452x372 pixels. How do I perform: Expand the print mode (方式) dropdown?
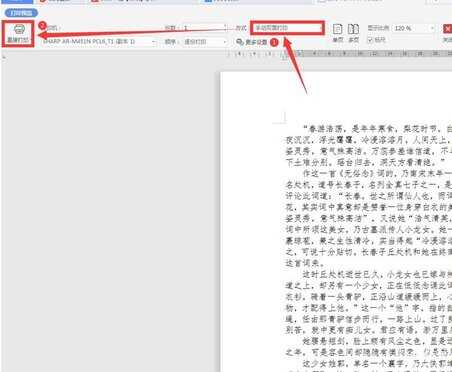point(287,28)
